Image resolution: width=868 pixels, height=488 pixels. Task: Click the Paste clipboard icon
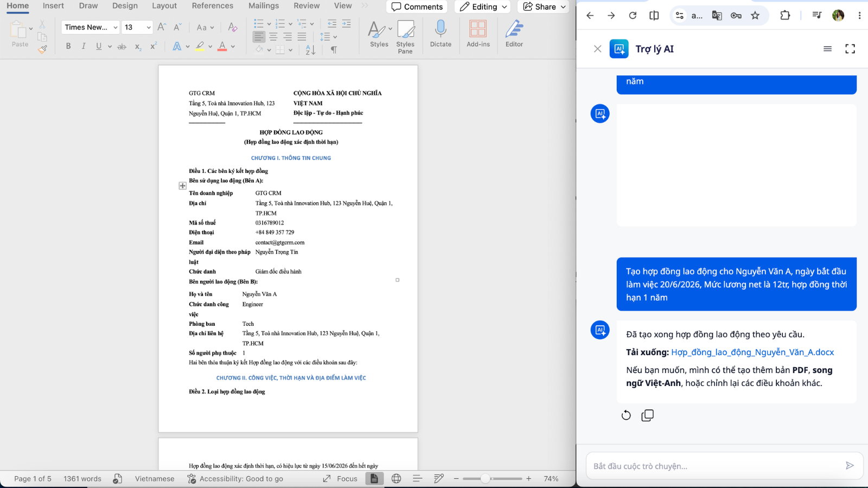18,30
